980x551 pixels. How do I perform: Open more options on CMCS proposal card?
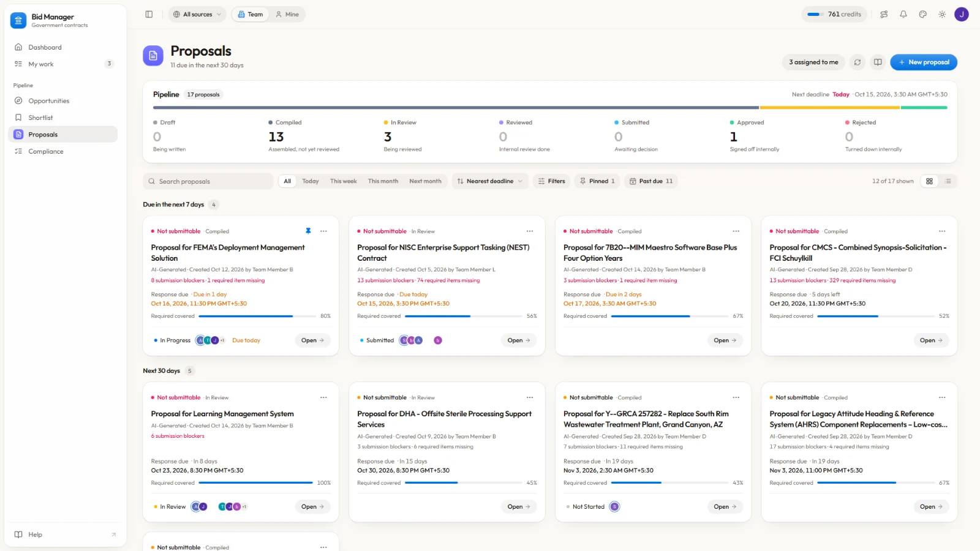tap(942, 231)
